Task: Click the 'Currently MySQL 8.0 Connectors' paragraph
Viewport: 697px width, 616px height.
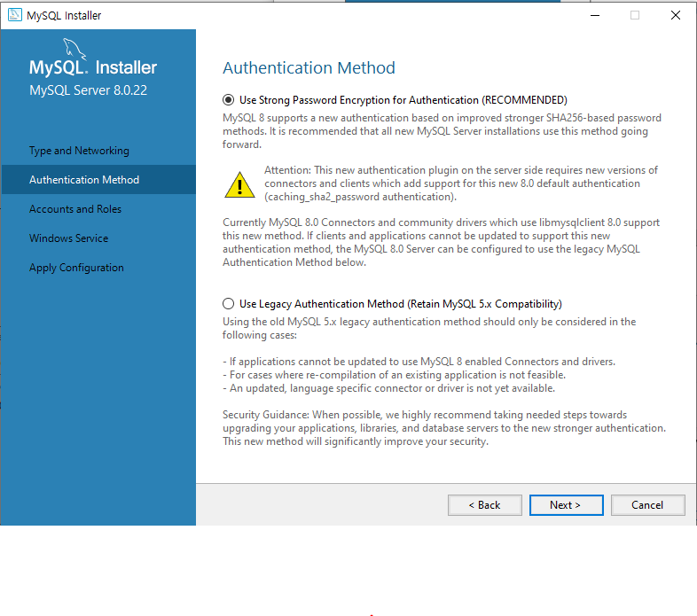Action: click(441, 242)
